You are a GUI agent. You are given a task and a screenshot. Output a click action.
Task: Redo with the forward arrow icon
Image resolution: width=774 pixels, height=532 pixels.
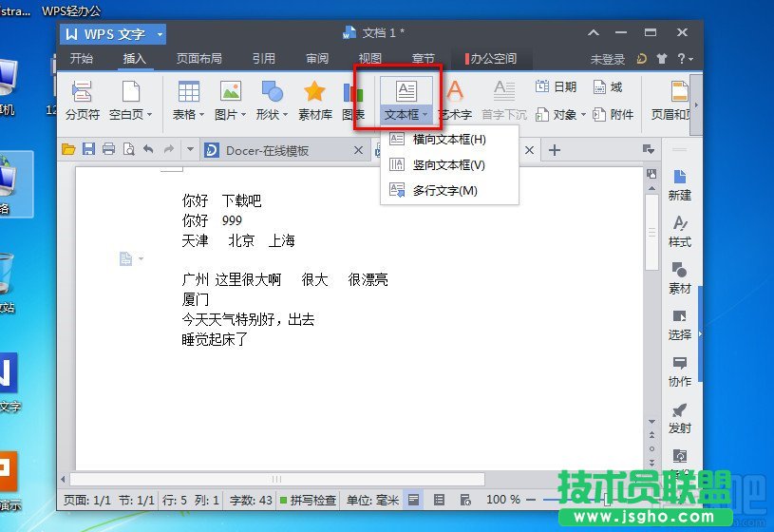click(x=169, y=149)
